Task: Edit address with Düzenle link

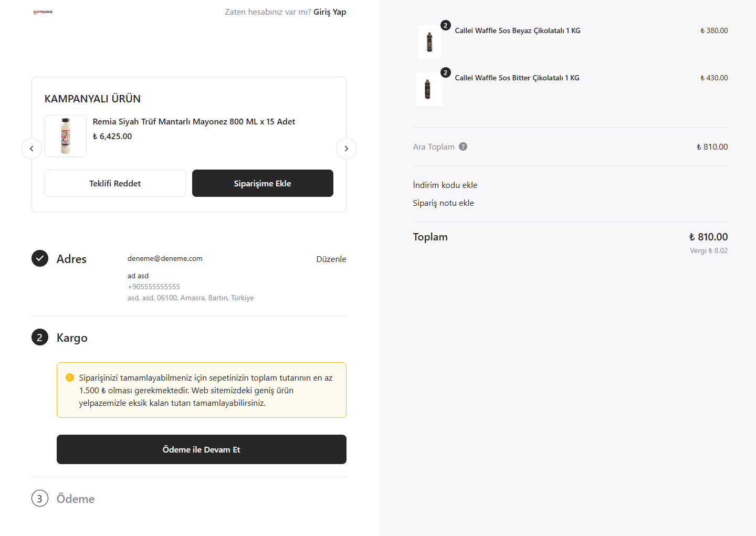Action: [x=331, y=259]
